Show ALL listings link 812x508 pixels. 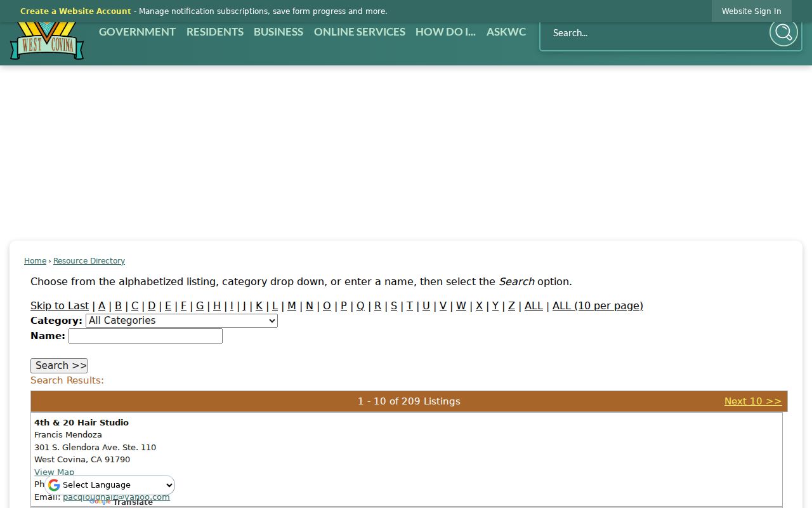click(x=534, y=306)
